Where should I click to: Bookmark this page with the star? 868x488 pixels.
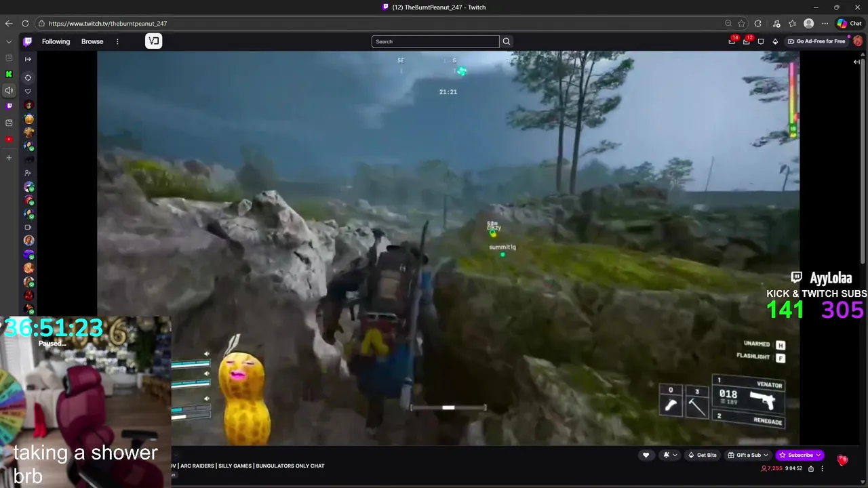pyautogui.click(x=742, y=23)
